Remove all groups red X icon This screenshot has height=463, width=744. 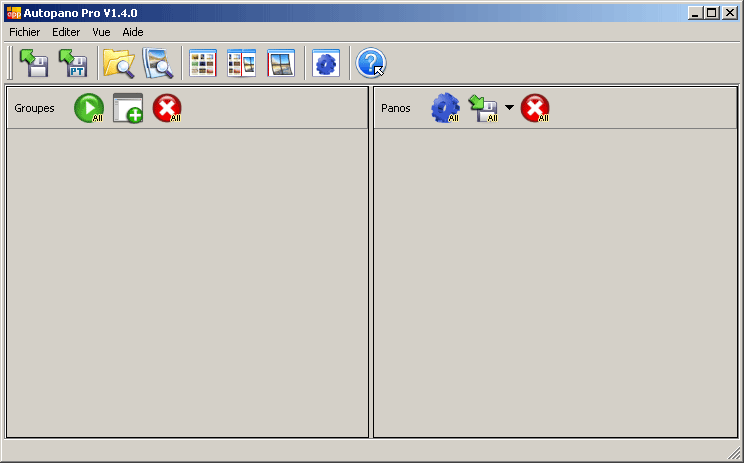(167, 108)
